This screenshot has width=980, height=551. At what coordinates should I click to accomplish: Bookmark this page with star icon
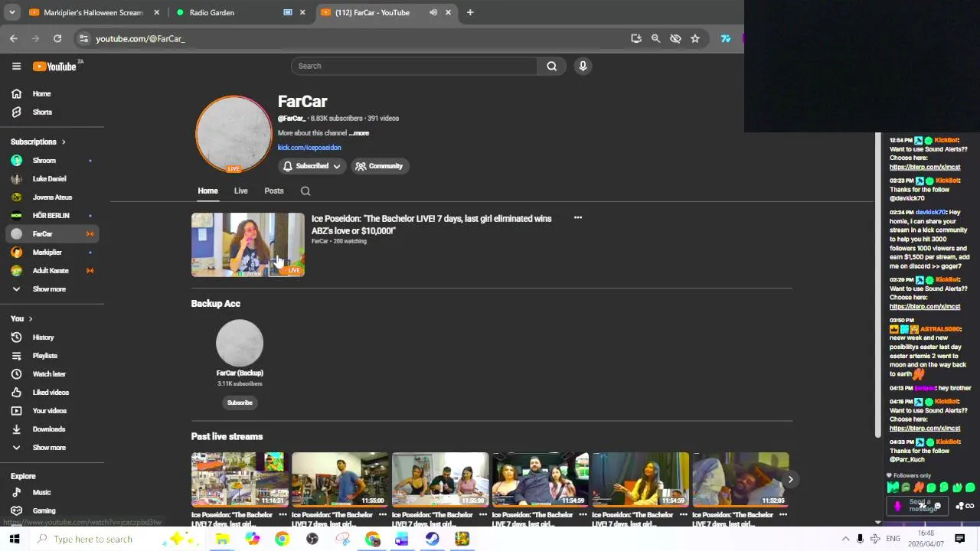pyautogui.click(x=695, y=38)
